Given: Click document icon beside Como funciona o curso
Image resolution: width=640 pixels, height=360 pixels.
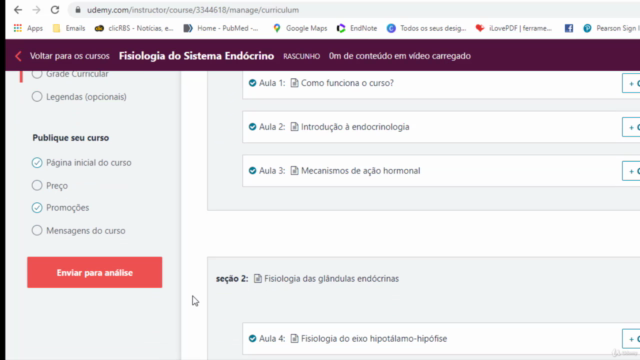Looking at the screenshot, I should click(x=294, y=83).
